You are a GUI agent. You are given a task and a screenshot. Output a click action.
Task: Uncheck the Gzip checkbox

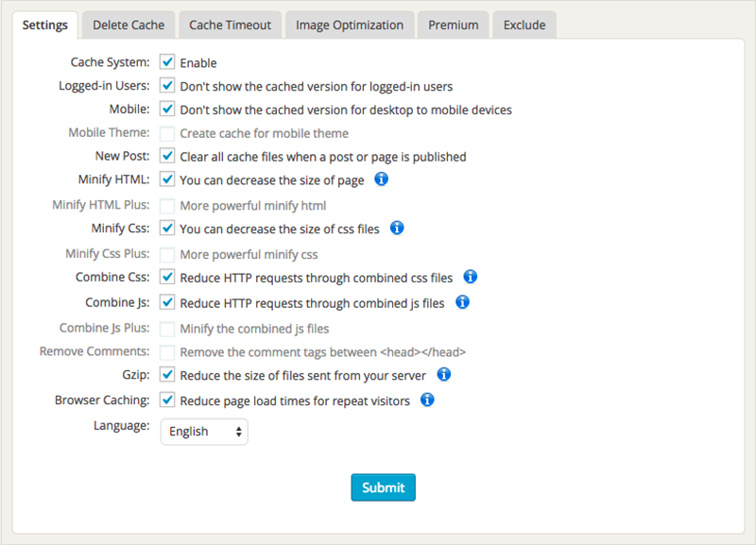[167, 375]
